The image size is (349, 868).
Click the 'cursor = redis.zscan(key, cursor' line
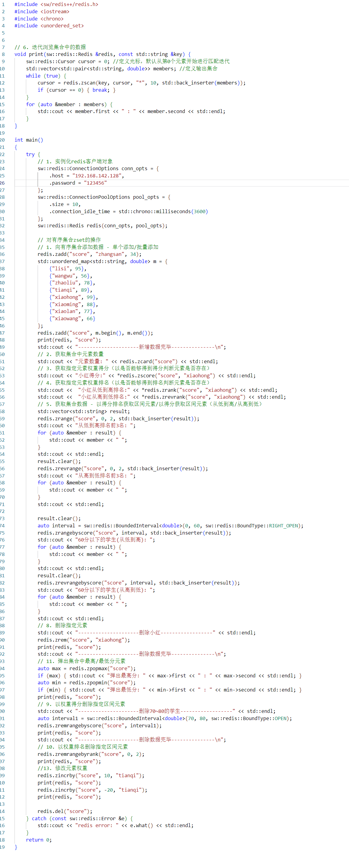click(x=142, y=83)
